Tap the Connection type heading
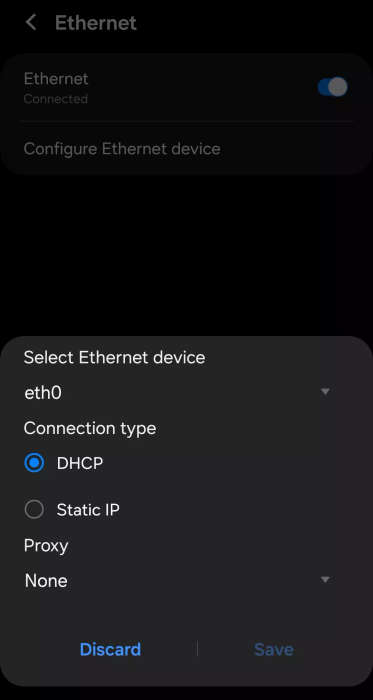This screenshot has height=700, width=373. point(90,429)
